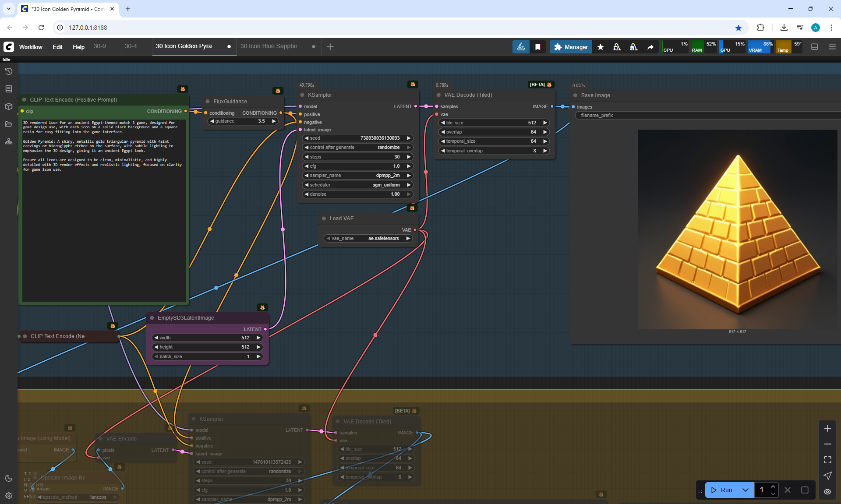Click the bookmark icon in toolbar
This screenshot has height=504, width=841.
pos(538,47)
